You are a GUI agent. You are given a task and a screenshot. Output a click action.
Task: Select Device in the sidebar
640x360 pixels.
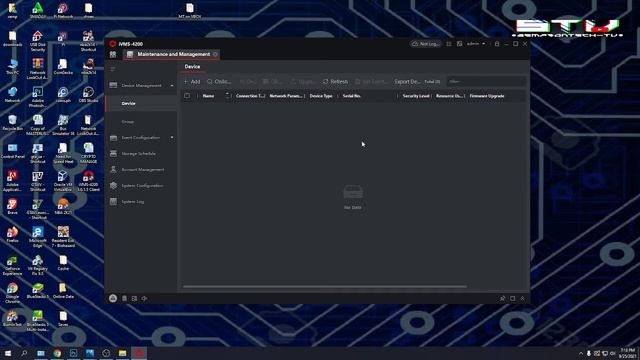(141, 104)
